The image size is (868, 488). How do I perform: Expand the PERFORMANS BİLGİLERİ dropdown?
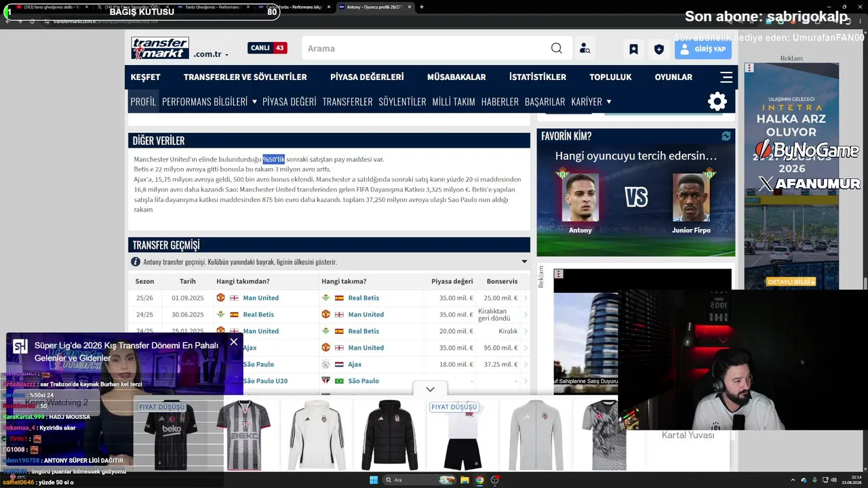click(x=254, y=102)
